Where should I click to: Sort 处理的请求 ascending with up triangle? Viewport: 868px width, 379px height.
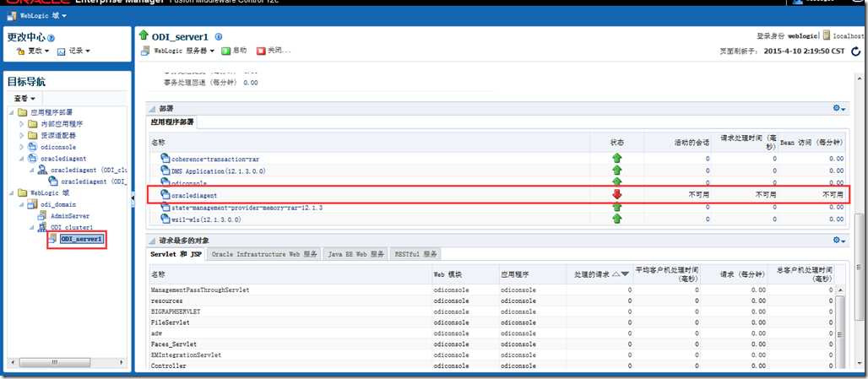(616, 273)
